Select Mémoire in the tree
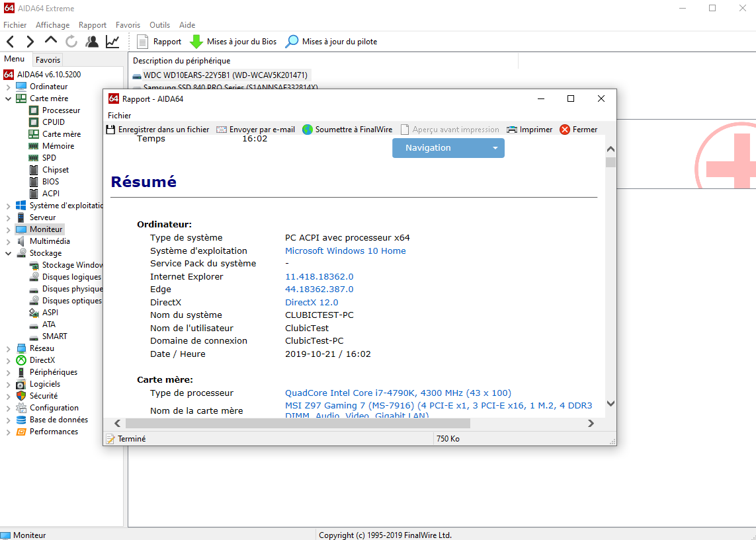The height and width of the screenshot is (540, 756). pyautogui.click(x=58, y=146)
